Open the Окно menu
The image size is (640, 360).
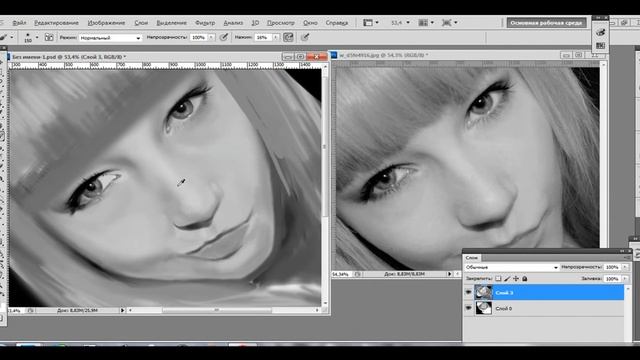point(310,23)
